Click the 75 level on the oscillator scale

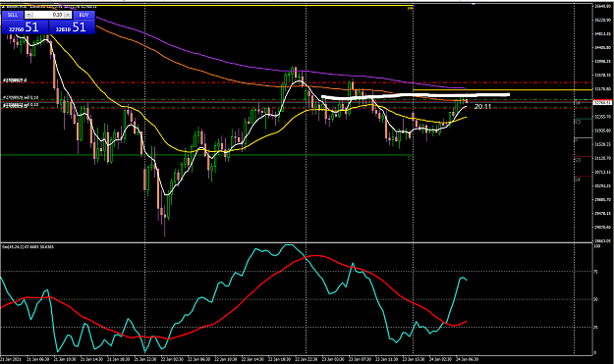click(x=596, y=272)
